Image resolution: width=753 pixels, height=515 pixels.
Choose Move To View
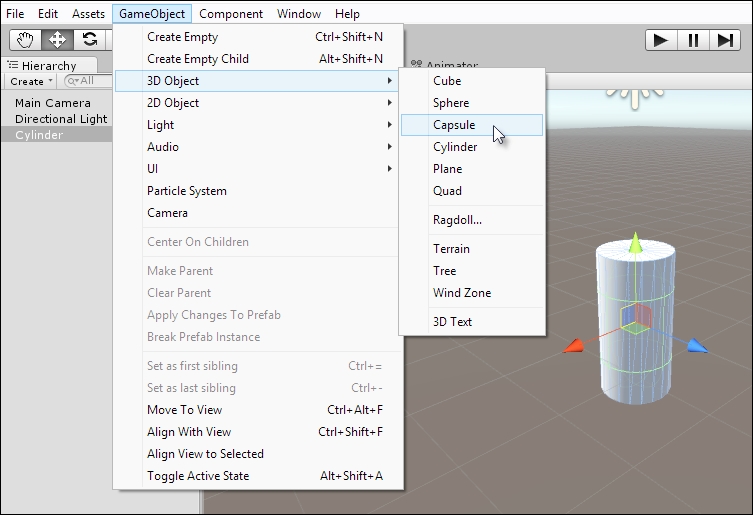coord(257,410)
